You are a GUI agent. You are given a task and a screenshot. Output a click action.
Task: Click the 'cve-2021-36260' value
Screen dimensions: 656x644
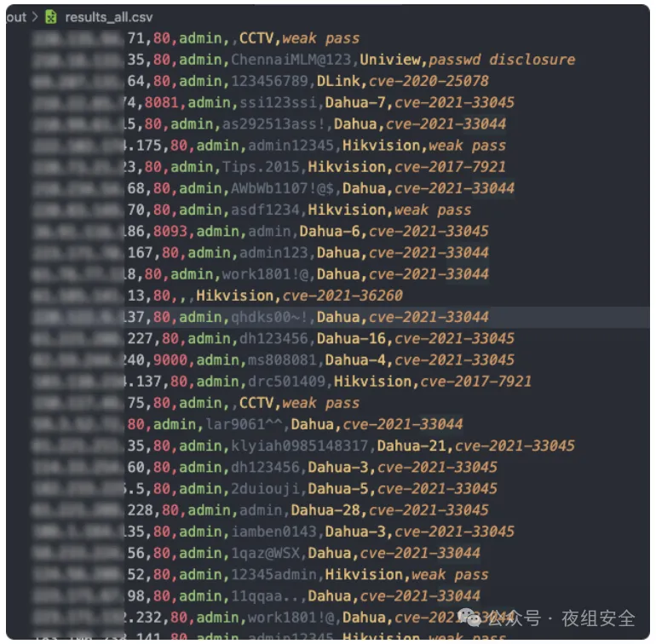coord(342,296)
